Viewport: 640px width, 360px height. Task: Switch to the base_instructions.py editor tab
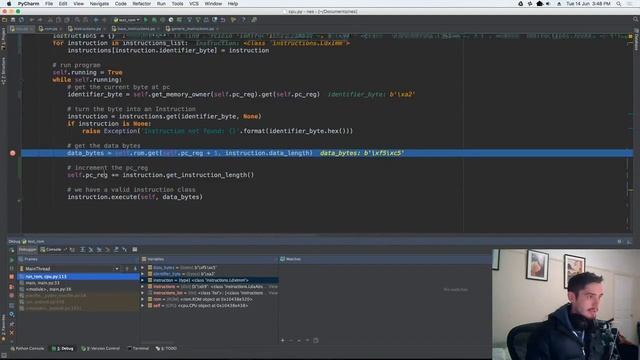(x=136, y=29)
